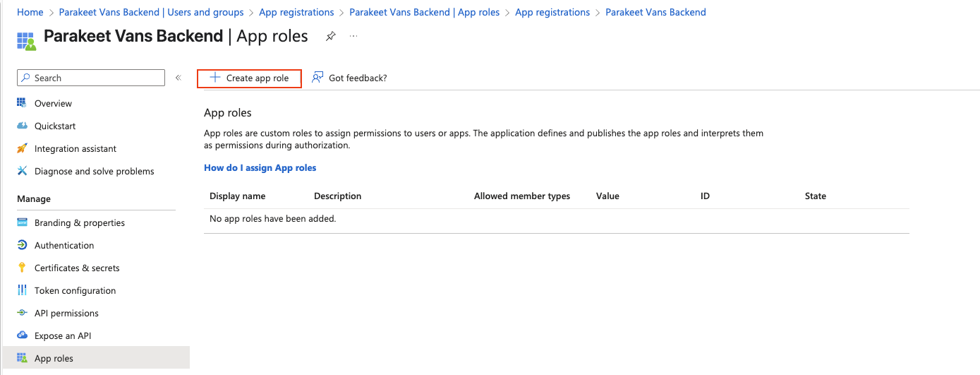The image size is (980, 375).
Task: Click the App roles section heading
Action: (x=228, y=112)
